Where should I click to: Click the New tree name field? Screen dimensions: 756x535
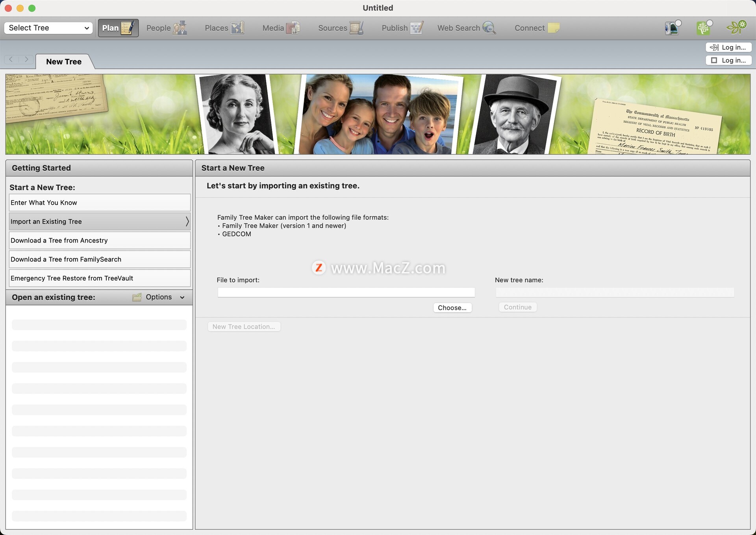pos(615,292)
